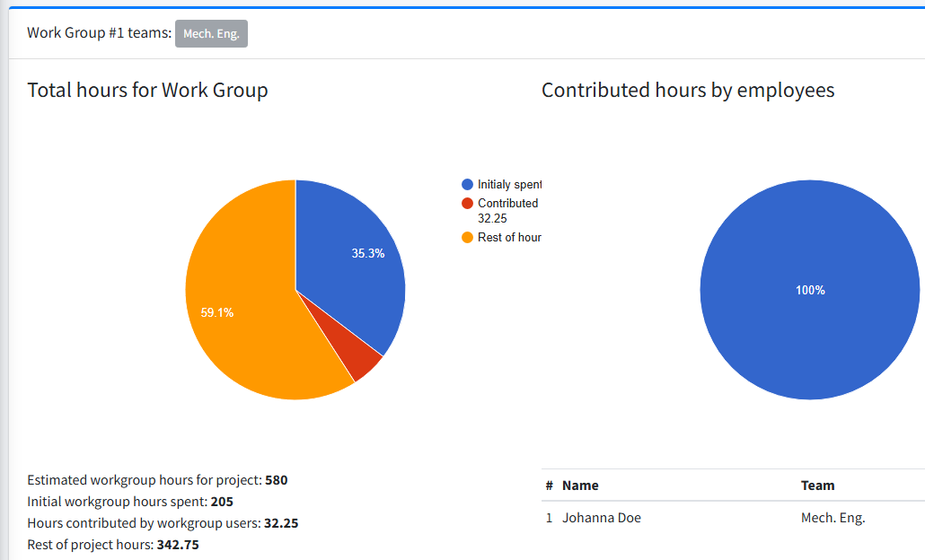Click the estimated workgroup hours value 580

tap(276, 480)
